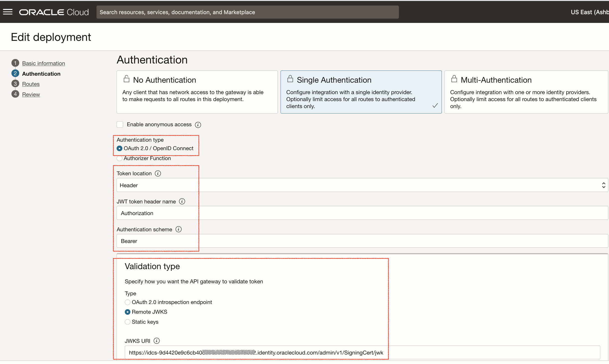Go to Basic information step

(x=43, y=63)
